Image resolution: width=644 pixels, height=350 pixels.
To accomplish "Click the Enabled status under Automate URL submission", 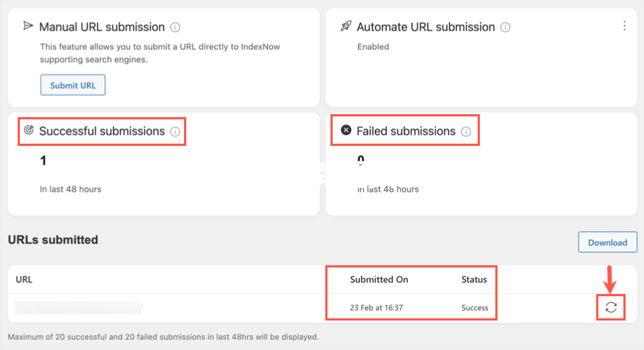I will [x=373, y=47].
